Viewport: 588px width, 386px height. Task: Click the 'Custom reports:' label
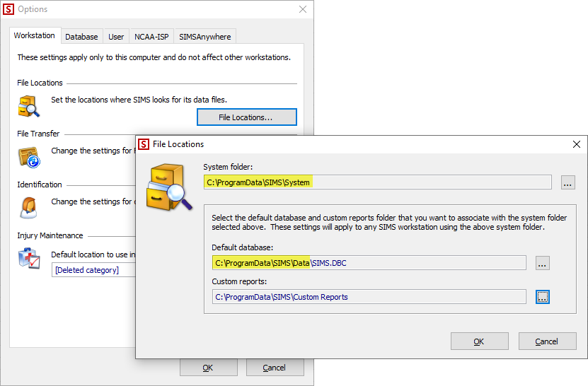point(239,281)
